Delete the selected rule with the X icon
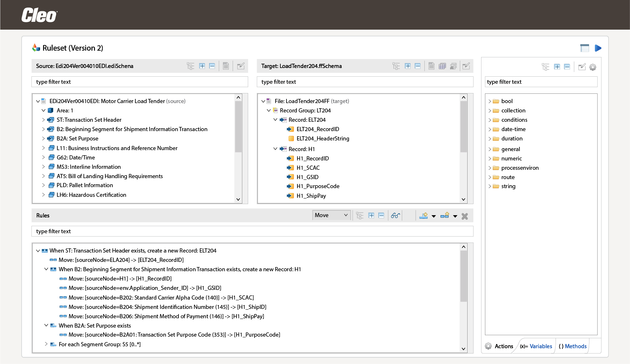The height and width of the screenshot is (364, 630). [464, 216]
